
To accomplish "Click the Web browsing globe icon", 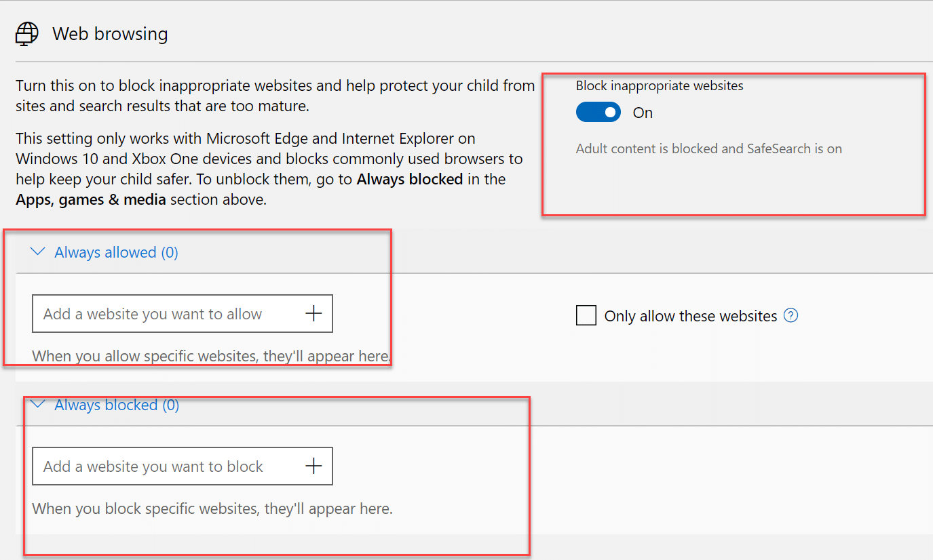I will (x=26, y=34).
